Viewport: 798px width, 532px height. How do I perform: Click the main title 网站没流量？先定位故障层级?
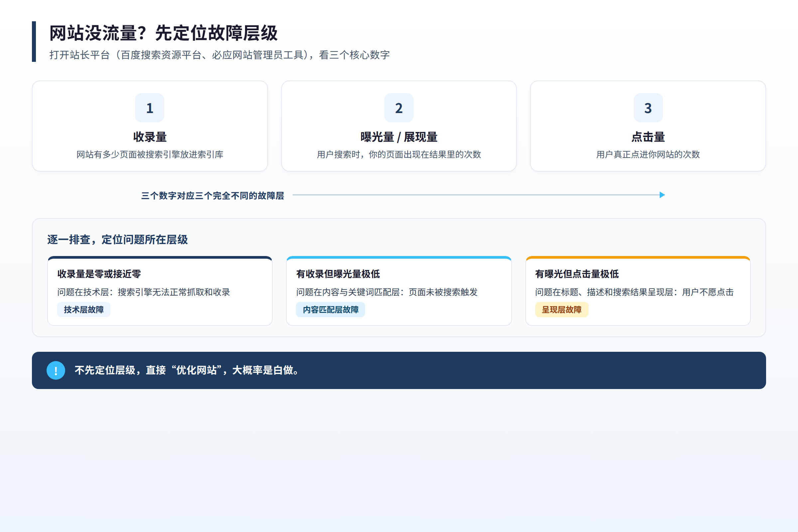click(x=164, y=33)
